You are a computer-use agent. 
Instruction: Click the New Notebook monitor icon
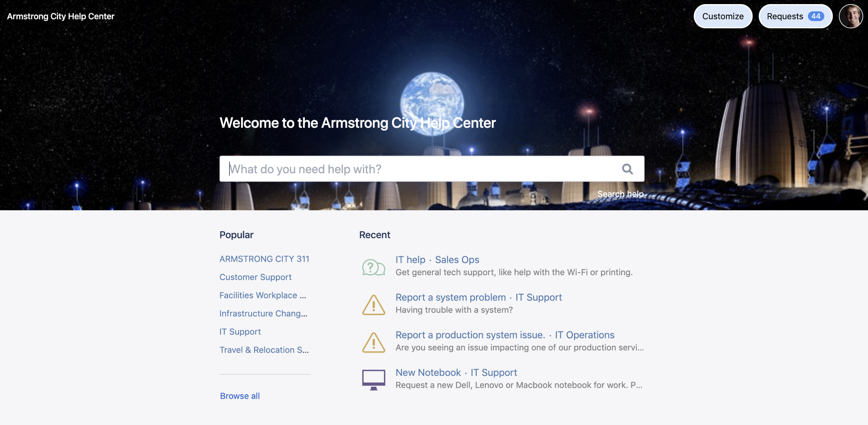coord(374,380)
